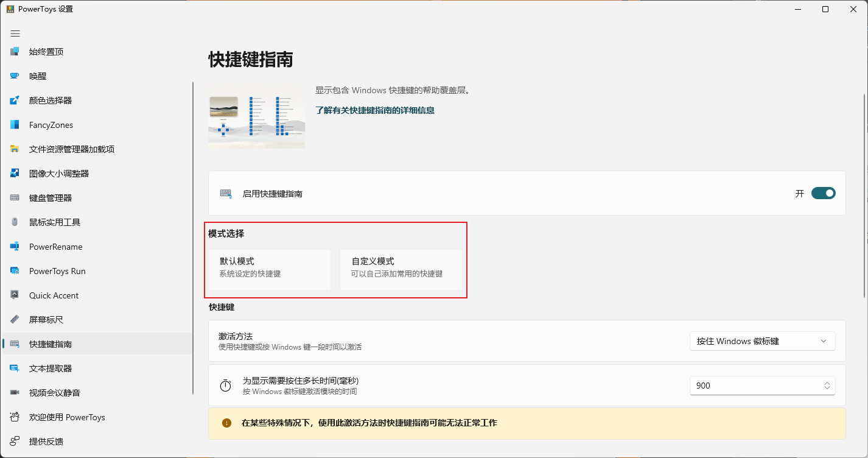Open 了解有关快捷键指南的详细信息 link

tap(375, 110)
